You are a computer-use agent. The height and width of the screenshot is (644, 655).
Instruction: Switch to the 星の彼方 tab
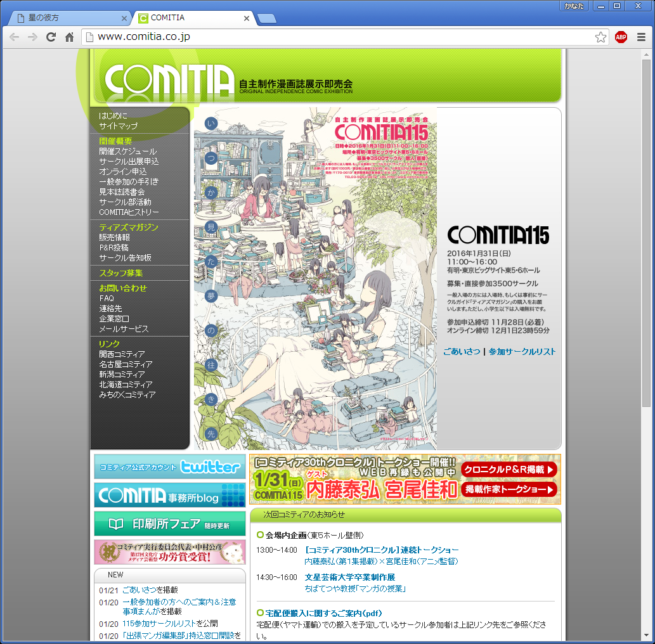[69, 18]
